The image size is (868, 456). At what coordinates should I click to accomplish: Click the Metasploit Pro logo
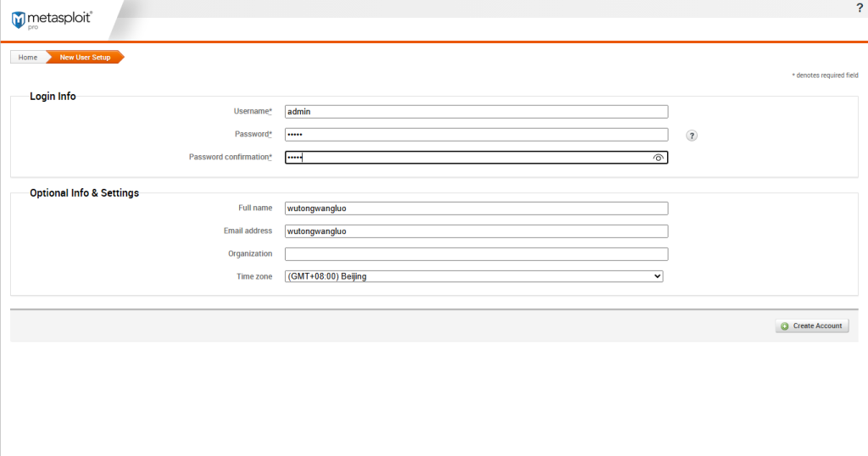(x=51, y=19)
